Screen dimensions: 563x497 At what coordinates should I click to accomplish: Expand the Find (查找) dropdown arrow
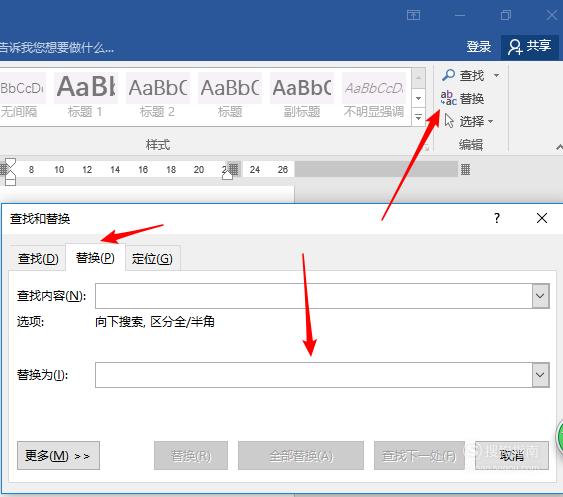pyautogui.click(x=496, y=75)
